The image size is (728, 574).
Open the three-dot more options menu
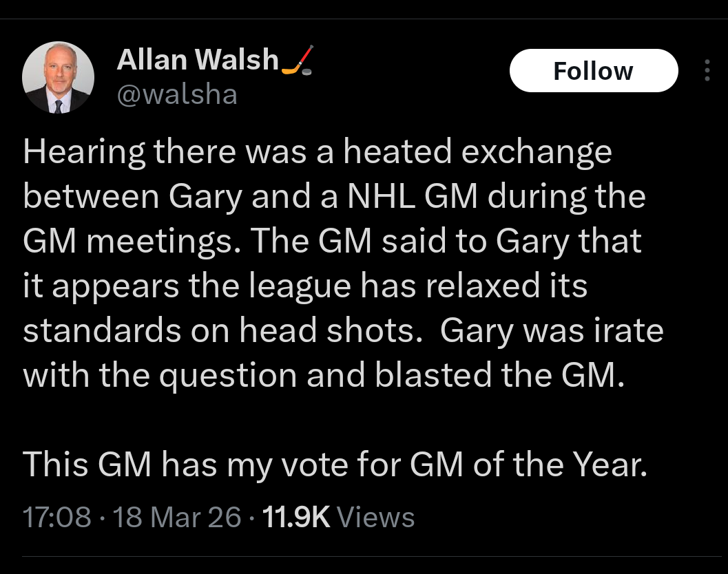point(707,70)
